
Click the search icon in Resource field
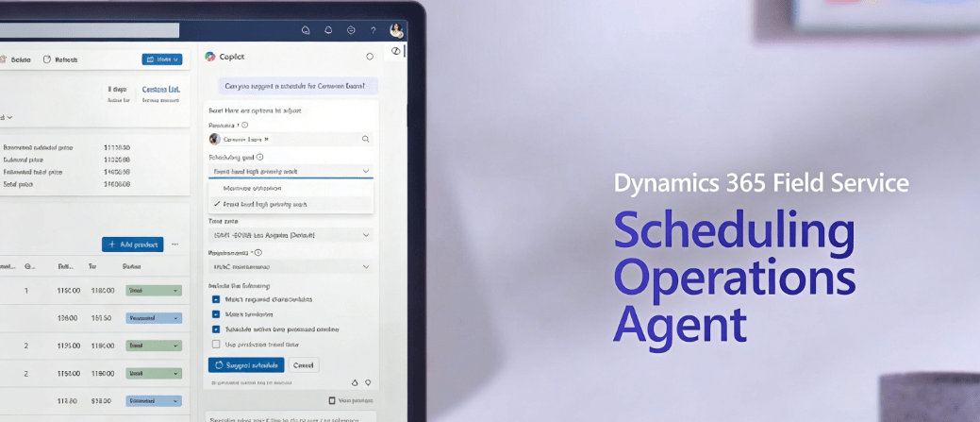tap(366, 139)
